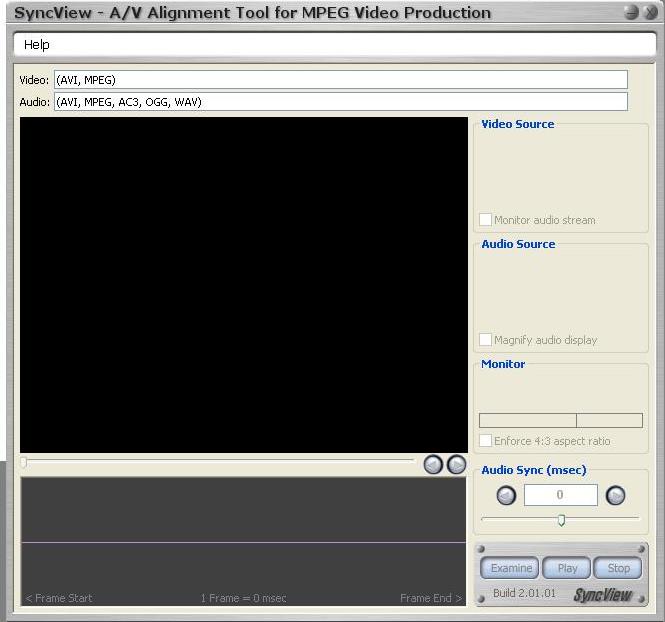Click the '1 Frame = 0 msec' text
The width and height of the screenshot is (665, 622).
[x=243, y=598]
